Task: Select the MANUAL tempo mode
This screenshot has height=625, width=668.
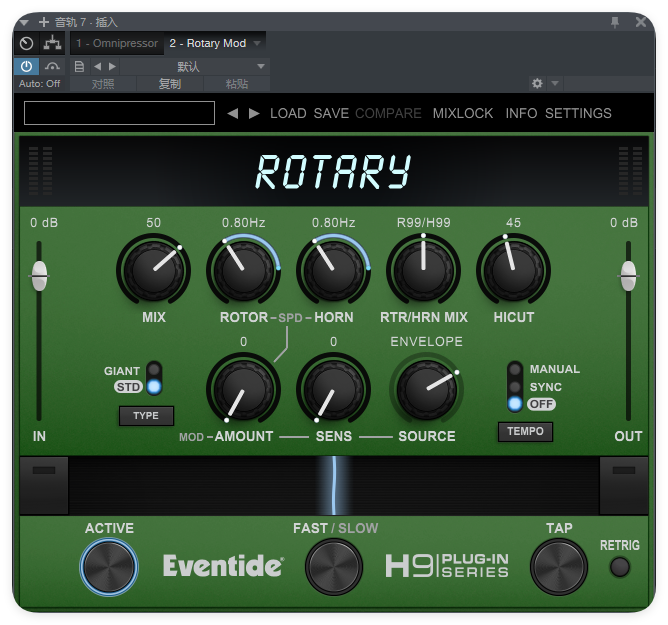Action: (515, 369)
